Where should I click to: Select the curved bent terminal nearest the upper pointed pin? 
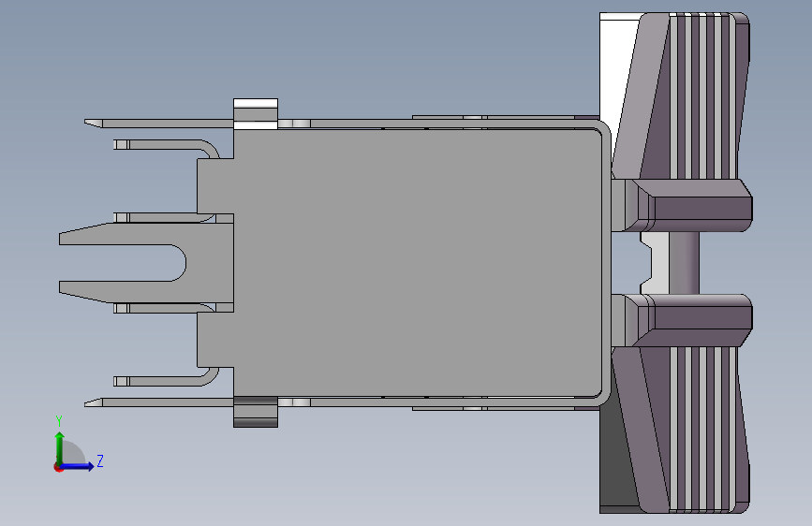[x=166, y=147]
